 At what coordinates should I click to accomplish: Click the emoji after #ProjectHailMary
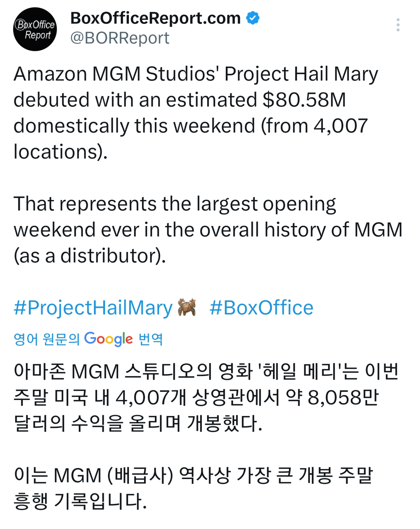pos(187,307)
